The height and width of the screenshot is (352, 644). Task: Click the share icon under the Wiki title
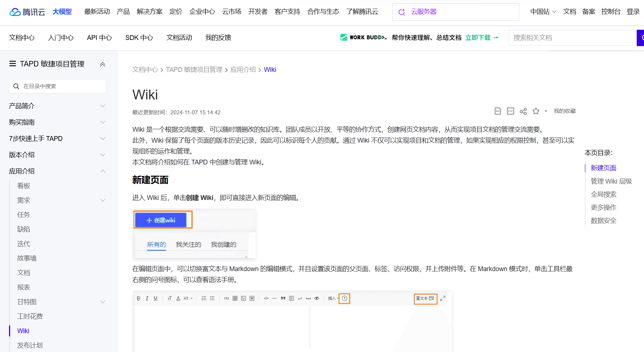point(523,111)
